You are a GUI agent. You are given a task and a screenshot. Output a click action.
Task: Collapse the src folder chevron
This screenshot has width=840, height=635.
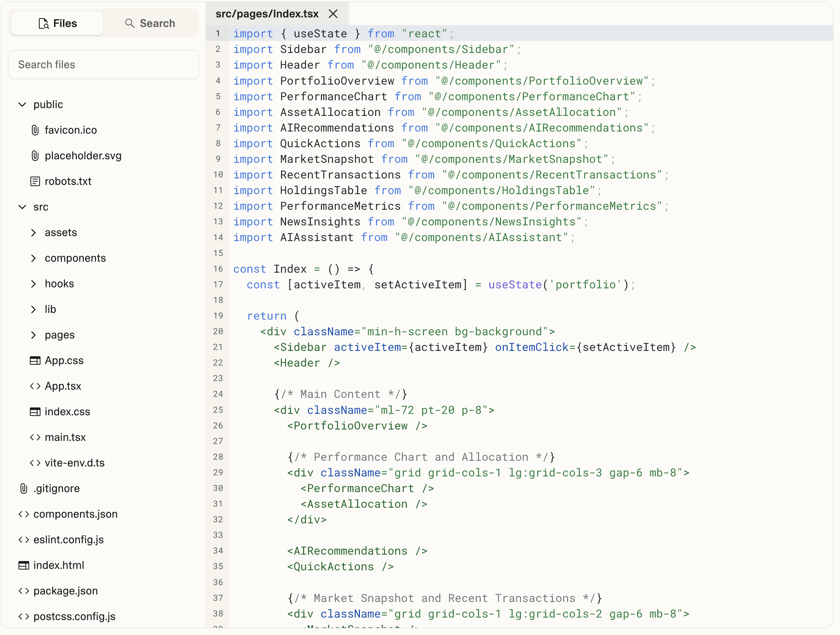point(22,207)
